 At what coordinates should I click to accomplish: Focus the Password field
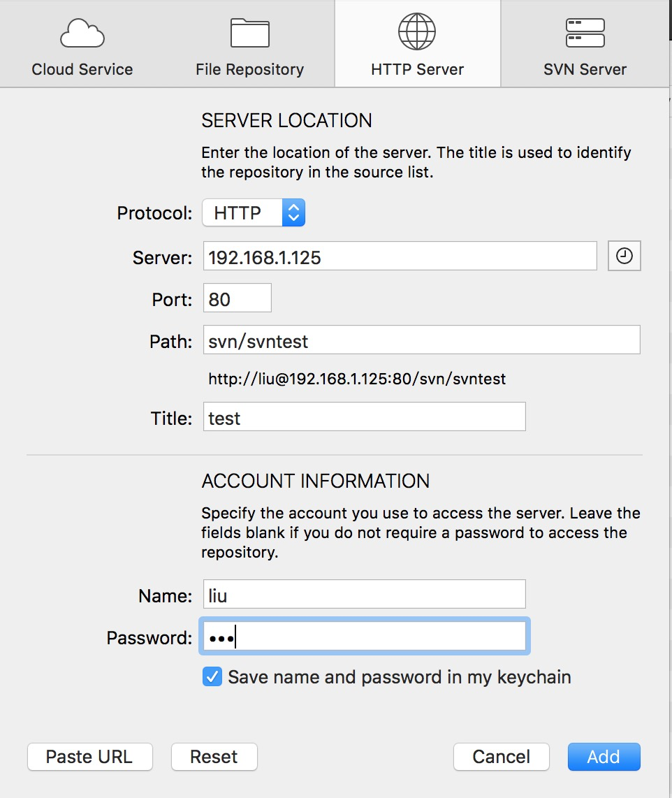pyautogui.click(x=364, y=636)
